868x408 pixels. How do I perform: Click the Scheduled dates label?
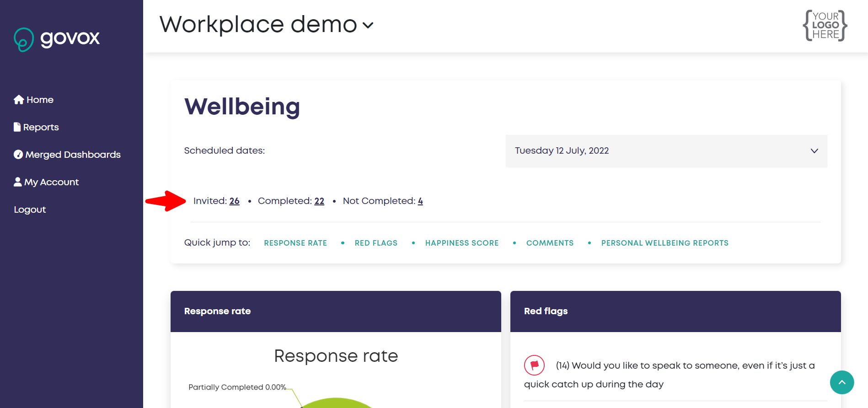[x=225, y=150]
